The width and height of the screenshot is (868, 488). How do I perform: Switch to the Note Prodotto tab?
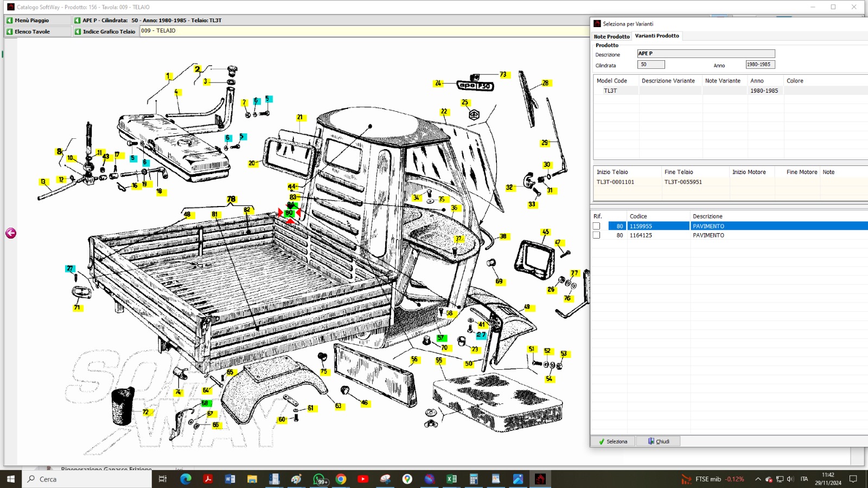(611, 36)
